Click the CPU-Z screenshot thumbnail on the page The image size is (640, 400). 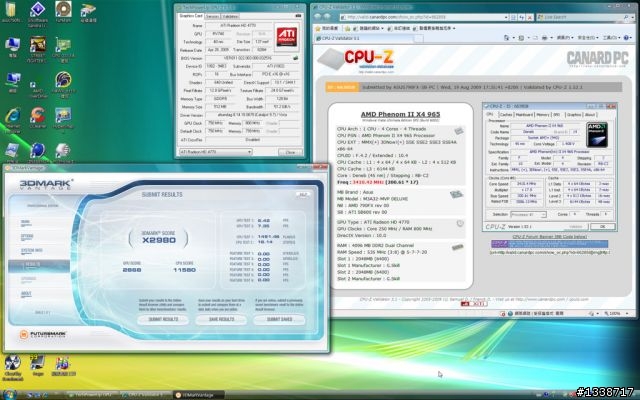(x=549, y=167)
